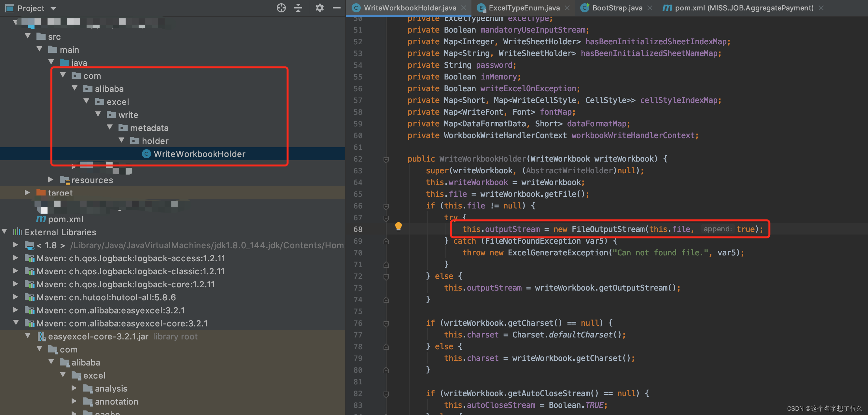The width and height of the screenshot is (868, 415).
Task: Expand Maven logback-access:1.2.11 library
Action: 16,258
